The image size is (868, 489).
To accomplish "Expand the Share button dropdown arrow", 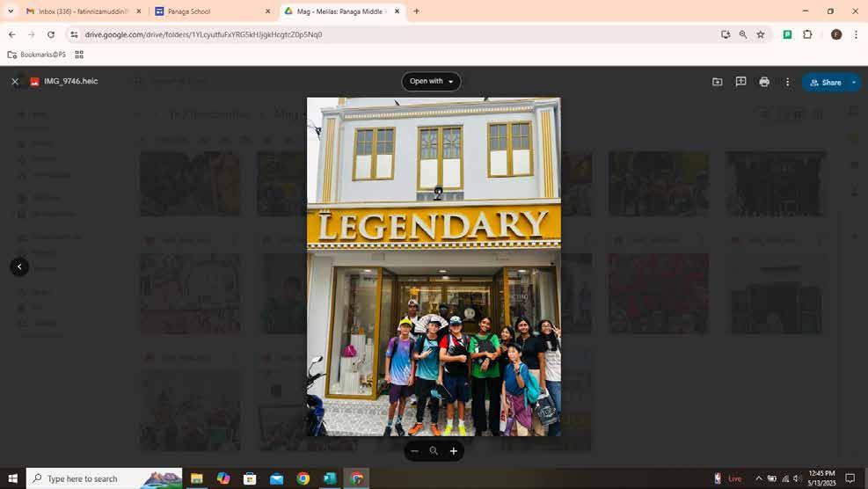I will coord(854,83).
